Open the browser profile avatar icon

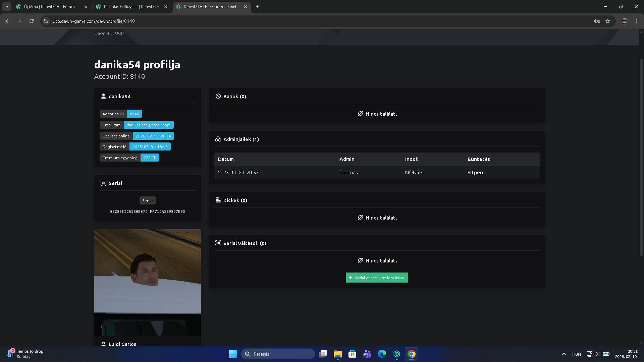(624, 21)
